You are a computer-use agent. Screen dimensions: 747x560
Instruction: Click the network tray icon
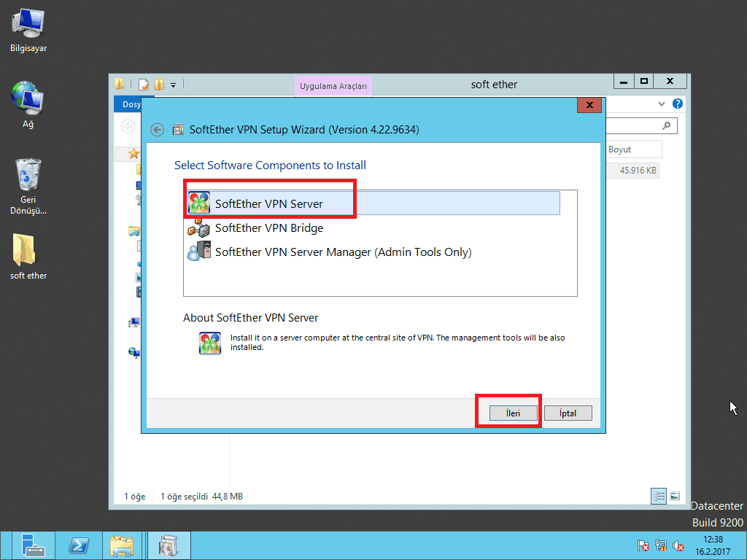click(x=661, y=545)
